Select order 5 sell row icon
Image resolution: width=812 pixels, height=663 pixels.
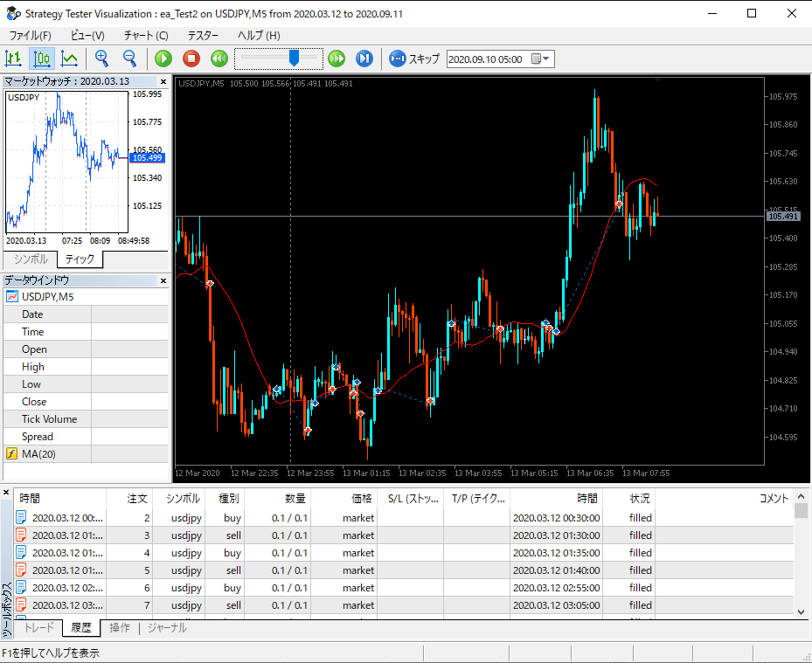21,570
